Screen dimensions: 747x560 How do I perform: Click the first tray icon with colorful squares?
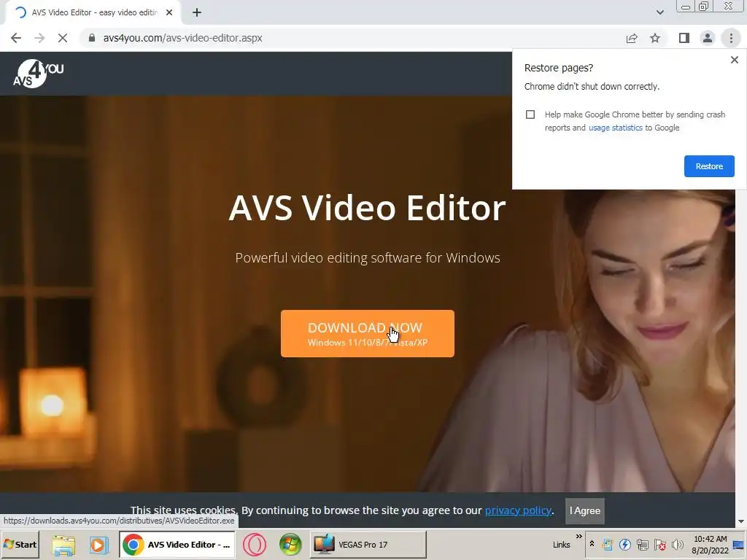point(608,544)
